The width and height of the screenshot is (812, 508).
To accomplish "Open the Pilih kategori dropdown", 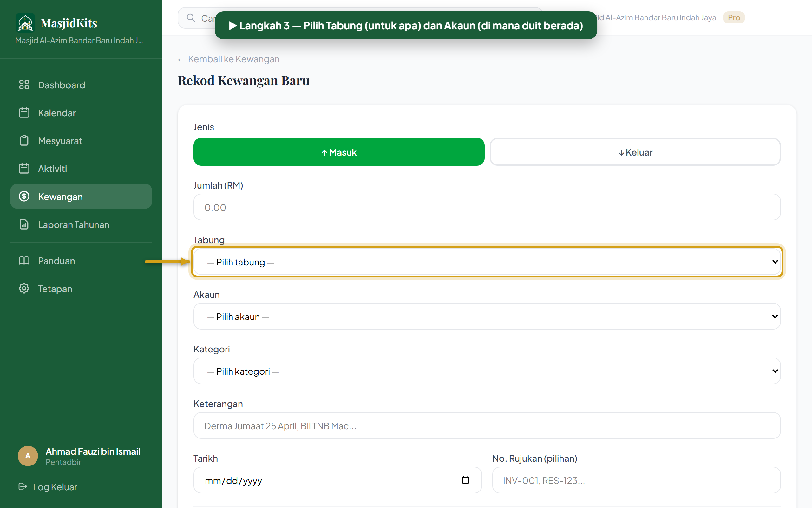I will coord(487,371).
